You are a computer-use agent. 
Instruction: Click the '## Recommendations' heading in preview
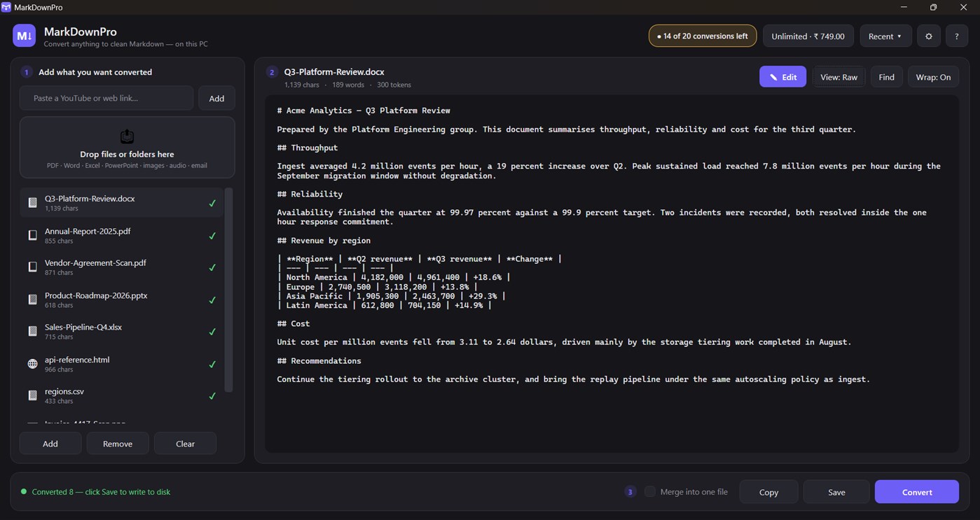point(319,360)
